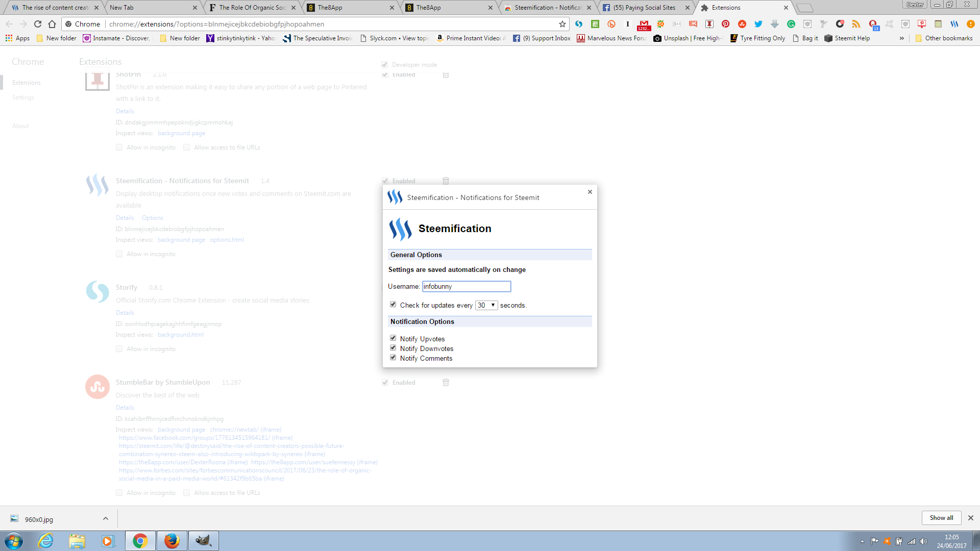Delete the Steemification extension via trash icon

click(x=446, y=181)
